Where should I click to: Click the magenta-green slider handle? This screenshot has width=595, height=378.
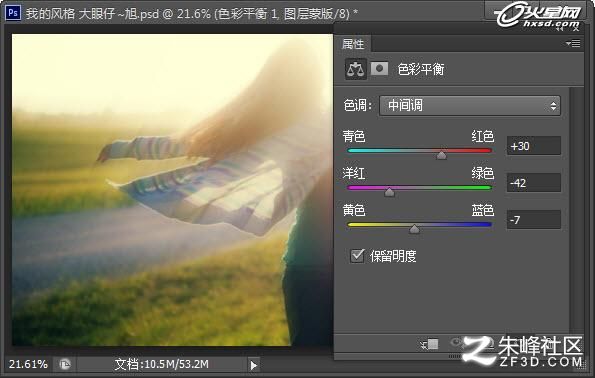tap(389, 192)
